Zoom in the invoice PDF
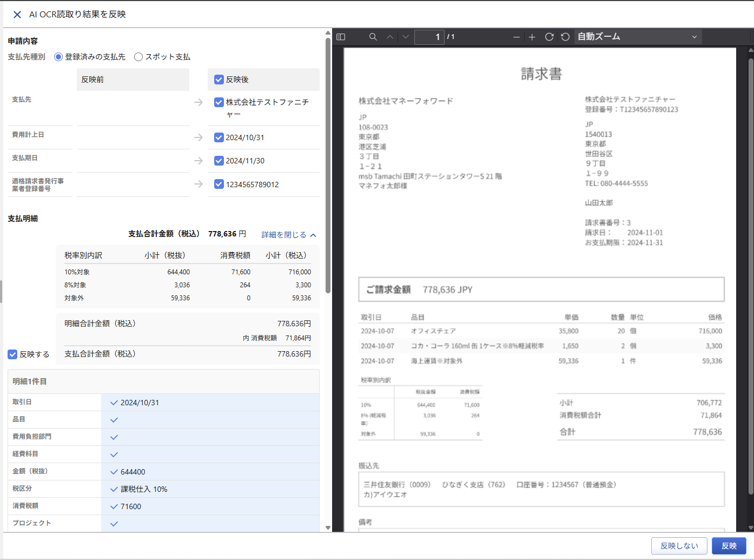This screenshot has height=560, width=754. click(x=532, y=37)
